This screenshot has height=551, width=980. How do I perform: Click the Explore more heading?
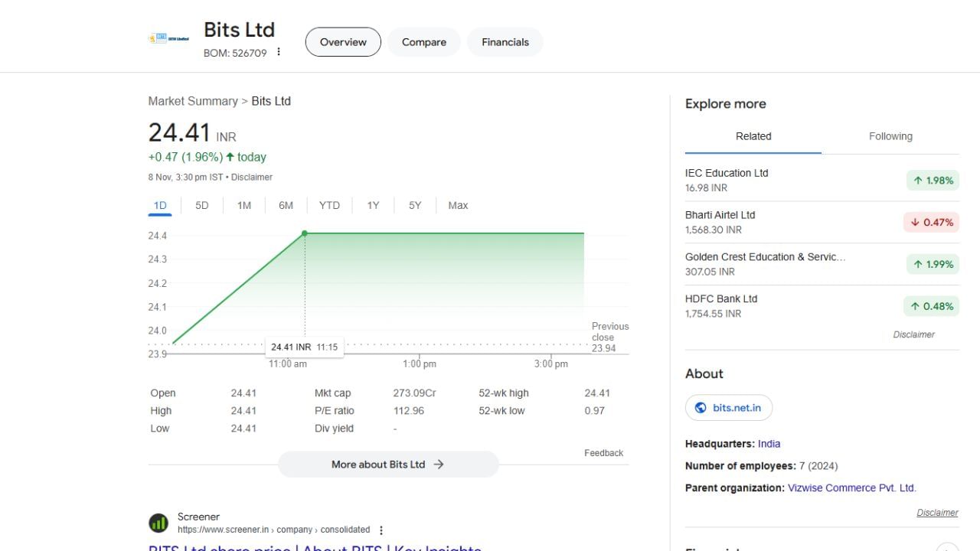coord(726,104)
